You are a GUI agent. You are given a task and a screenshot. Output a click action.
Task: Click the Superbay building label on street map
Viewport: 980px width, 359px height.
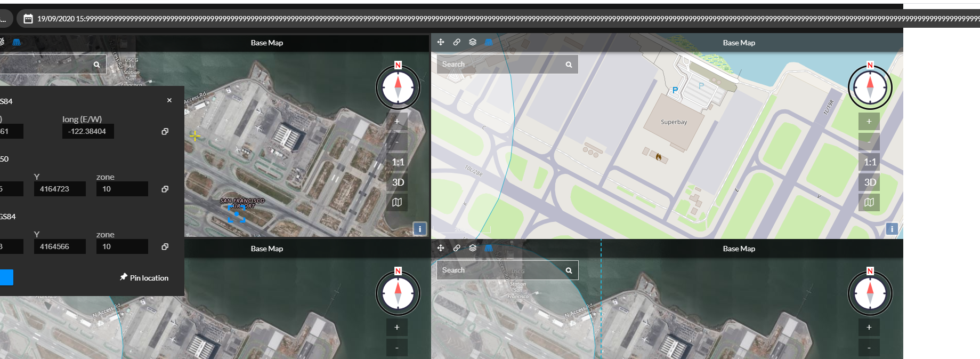tap(674, 122)
